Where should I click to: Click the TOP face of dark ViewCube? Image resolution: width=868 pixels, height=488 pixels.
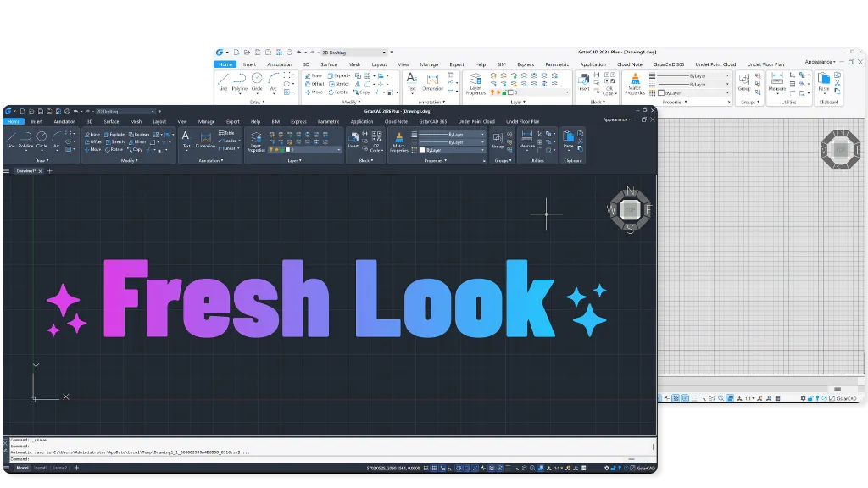point(630,210)
